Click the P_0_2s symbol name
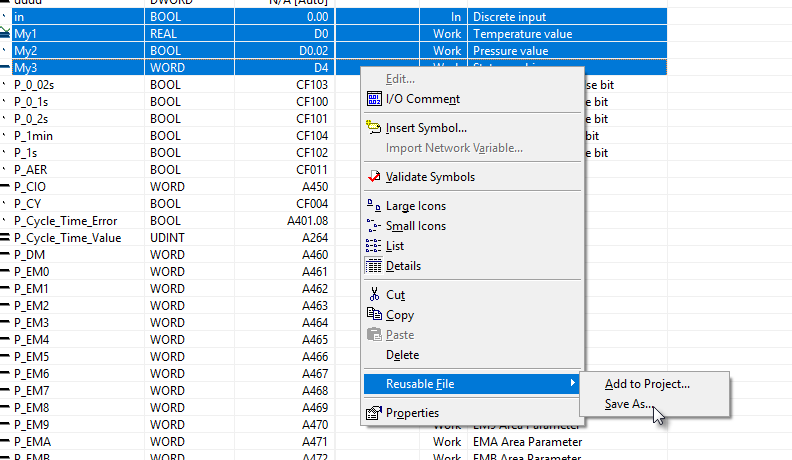This screenshot has height=460, width=792. point(31,119)
